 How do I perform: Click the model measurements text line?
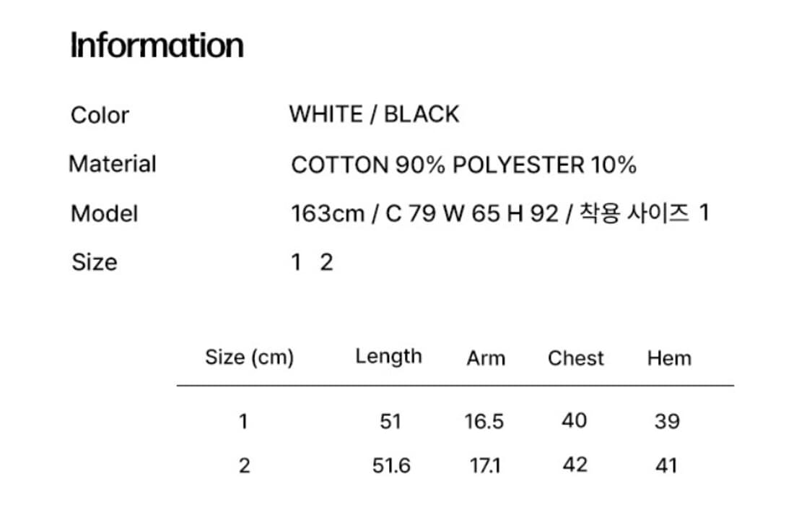tap(499, 214)
